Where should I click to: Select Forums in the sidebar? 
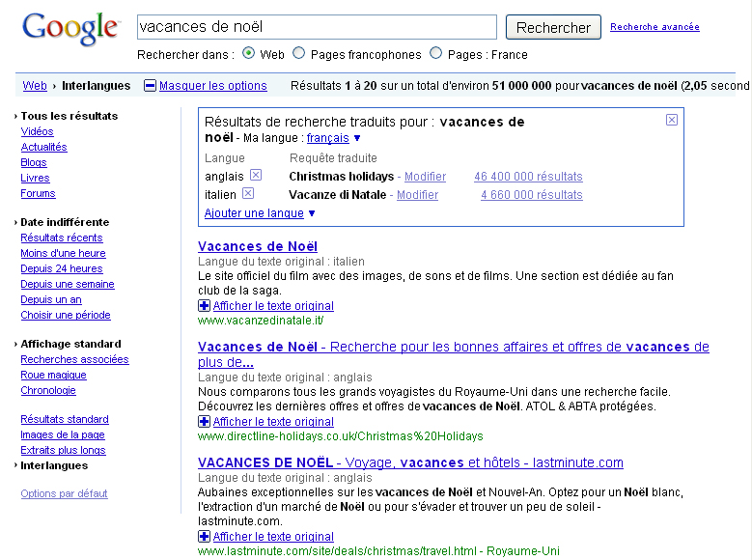[38, 193]
